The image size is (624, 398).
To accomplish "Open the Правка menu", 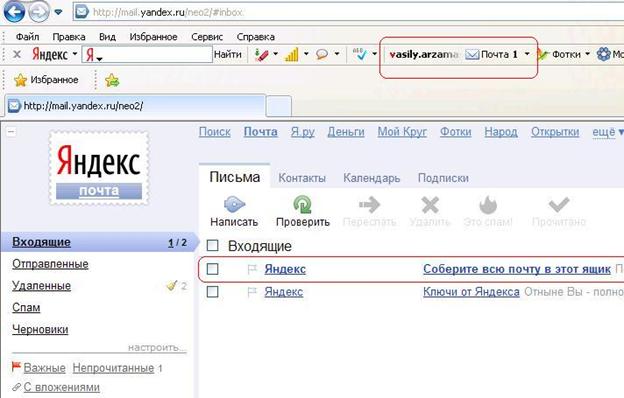I will click(x=69, y=37).
